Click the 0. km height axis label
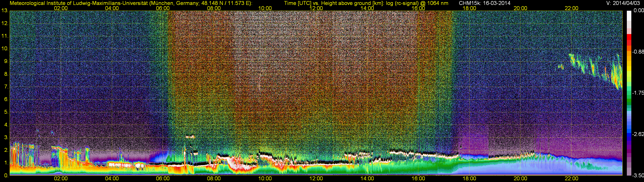 (x=6, y=176)
